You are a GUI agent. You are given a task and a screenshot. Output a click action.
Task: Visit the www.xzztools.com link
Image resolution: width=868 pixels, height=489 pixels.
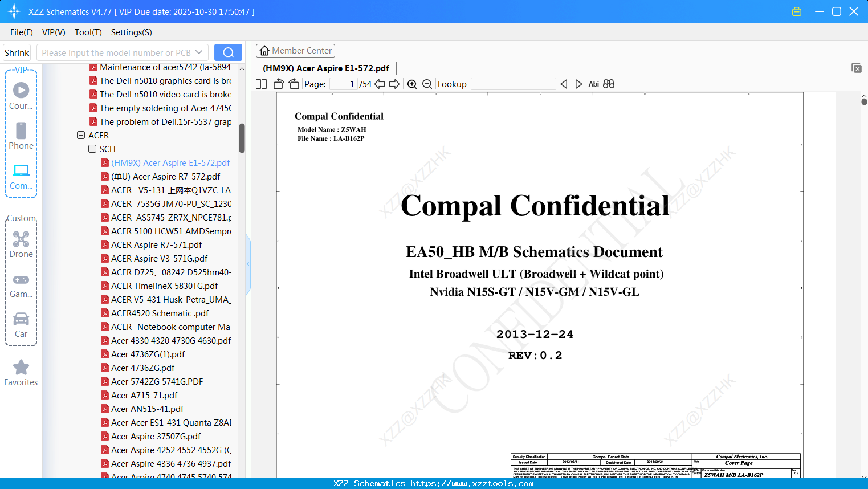472,483
